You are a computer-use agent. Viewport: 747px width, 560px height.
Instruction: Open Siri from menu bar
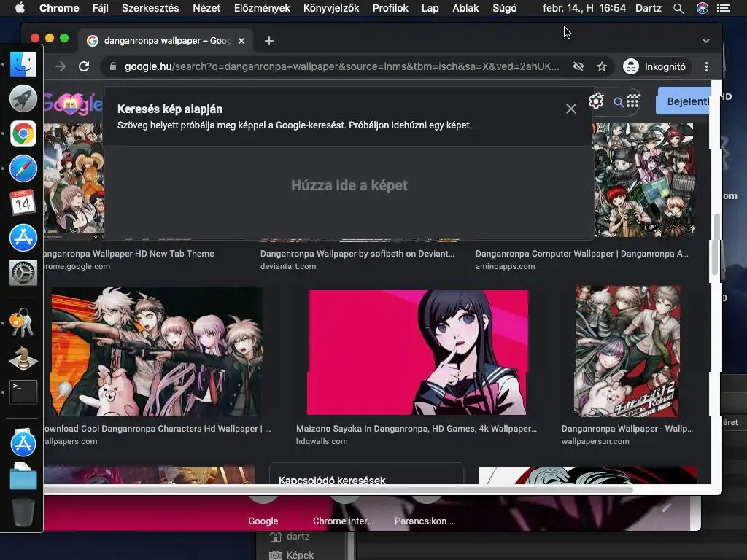coord(703,8)
